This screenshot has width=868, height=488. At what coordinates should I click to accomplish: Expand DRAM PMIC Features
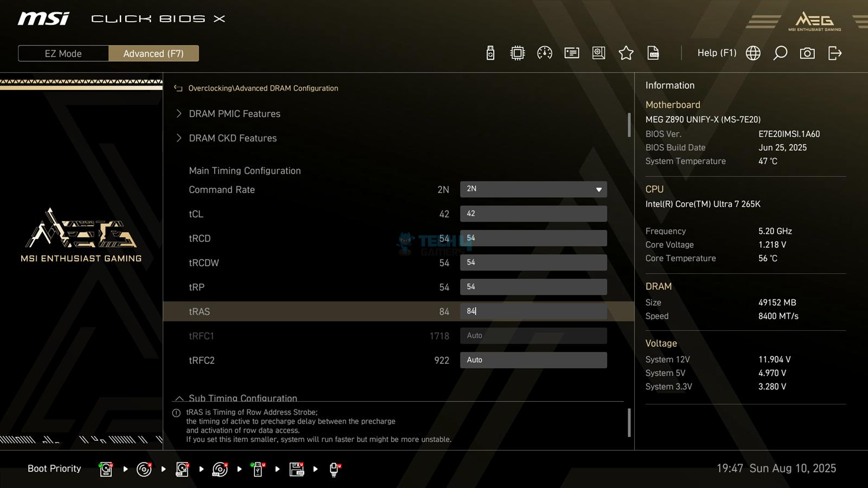[234, 114]
